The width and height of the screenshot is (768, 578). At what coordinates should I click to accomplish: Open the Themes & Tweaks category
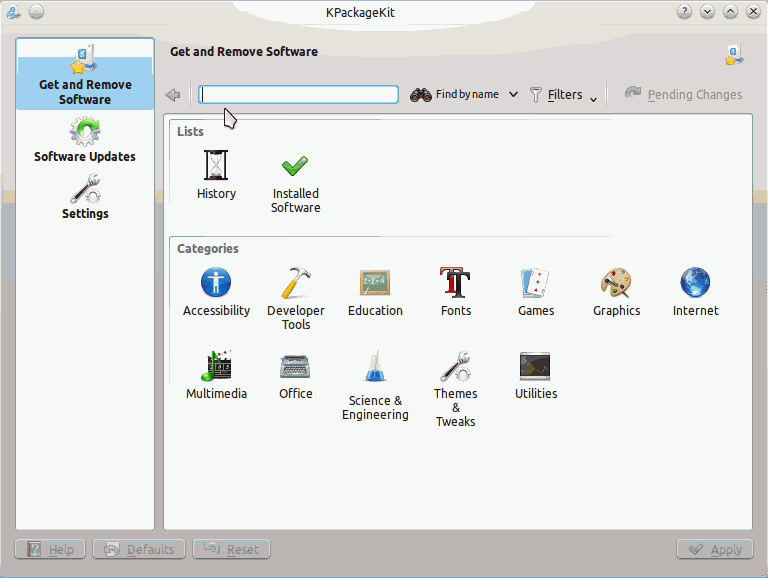456,389
